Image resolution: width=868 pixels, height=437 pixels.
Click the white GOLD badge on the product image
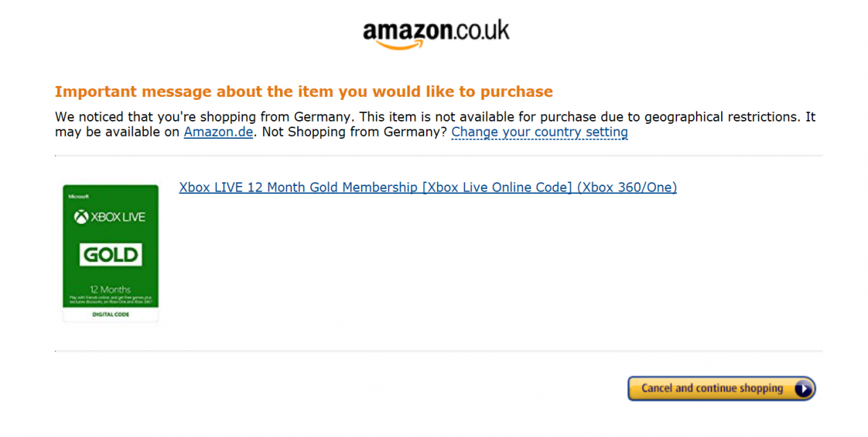(x=111, y=254)
